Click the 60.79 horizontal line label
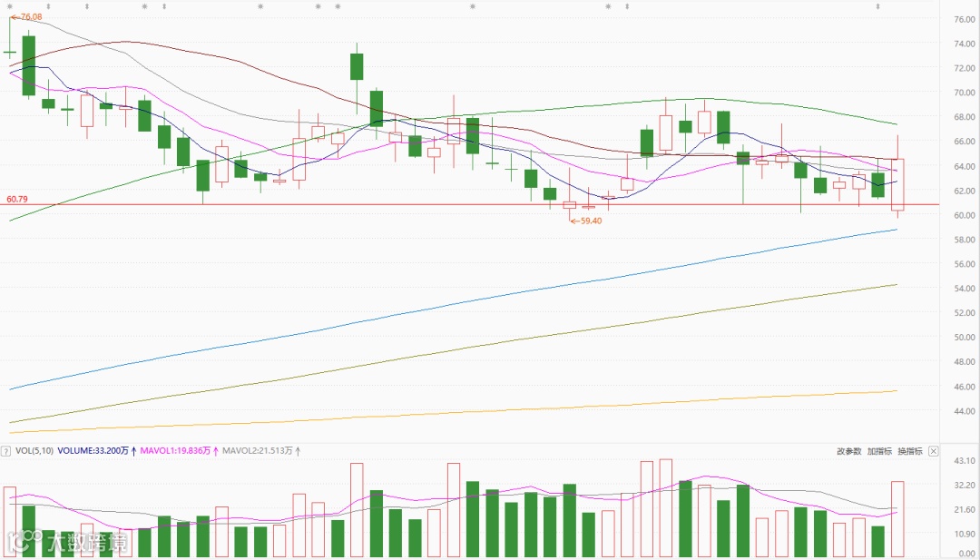Image resolution: width=980 pixels, height=560 pixels. (x=17, y=200)
